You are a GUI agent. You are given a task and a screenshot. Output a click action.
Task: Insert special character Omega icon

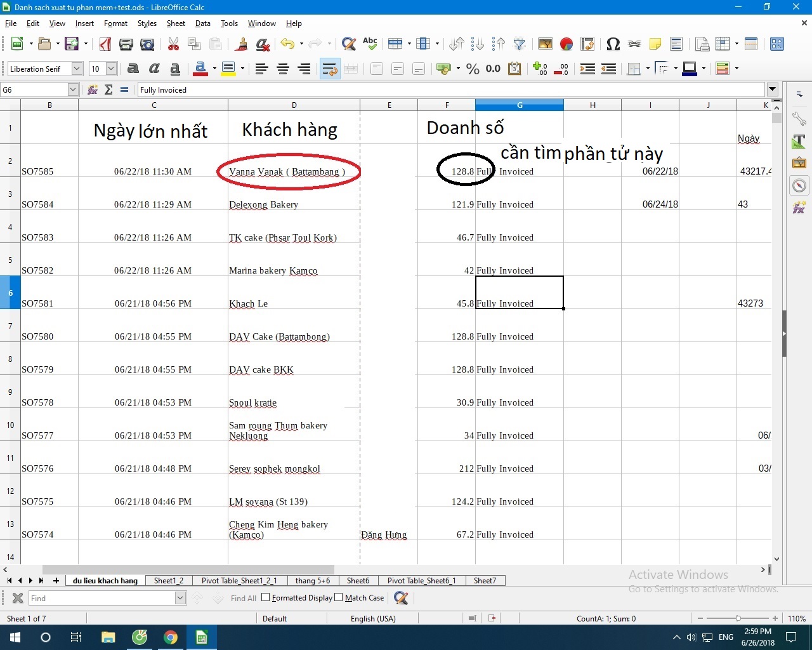[613, 44]
